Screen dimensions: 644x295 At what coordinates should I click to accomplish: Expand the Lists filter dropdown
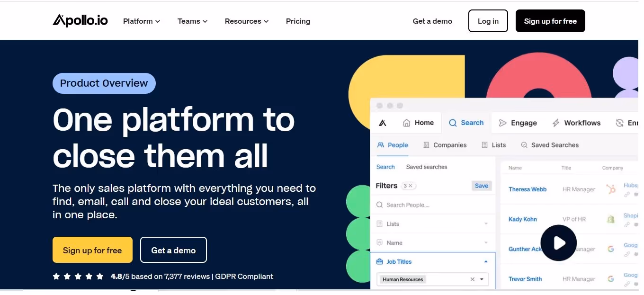(x=485, y=223)
